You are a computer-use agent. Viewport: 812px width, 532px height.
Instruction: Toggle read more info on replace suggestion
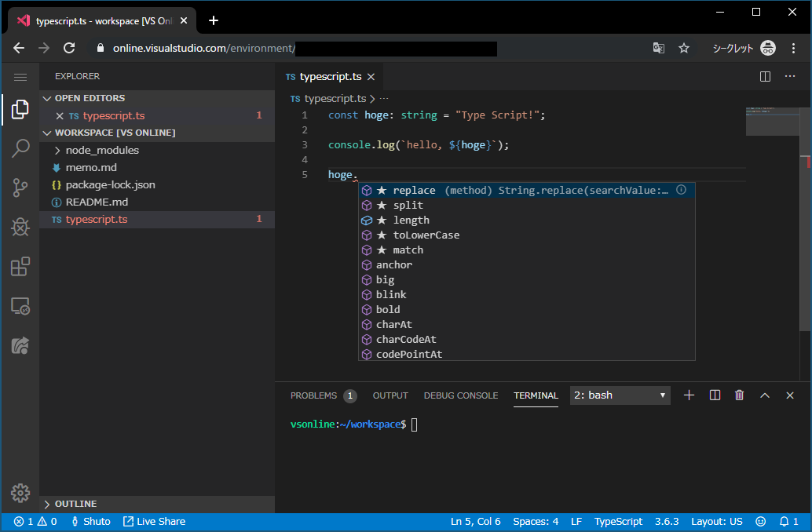[x=681, y=190]
